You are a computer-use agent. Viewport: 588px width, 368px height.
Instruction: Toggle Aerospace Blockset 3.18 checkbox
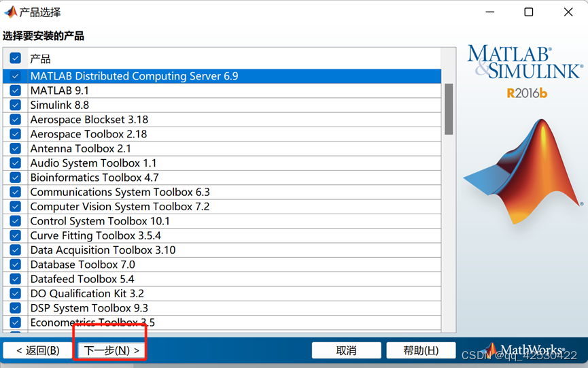point(16,120)
